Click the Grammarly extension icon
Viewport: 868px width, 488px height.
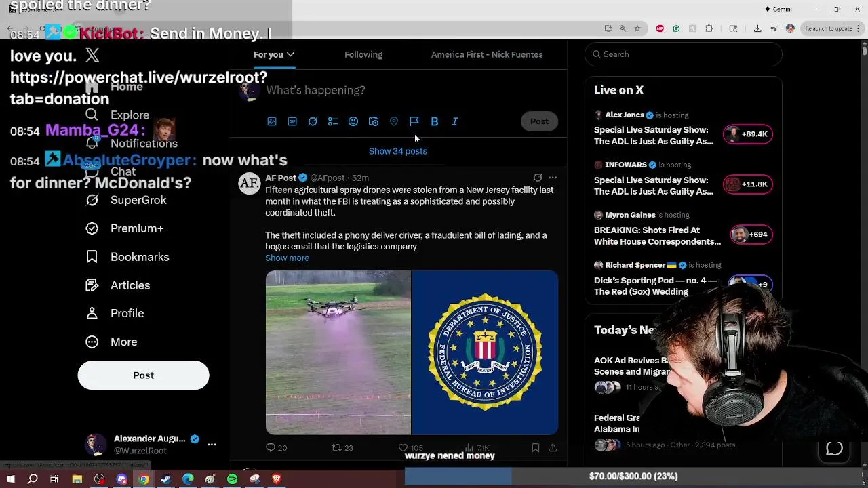(676, 28)
